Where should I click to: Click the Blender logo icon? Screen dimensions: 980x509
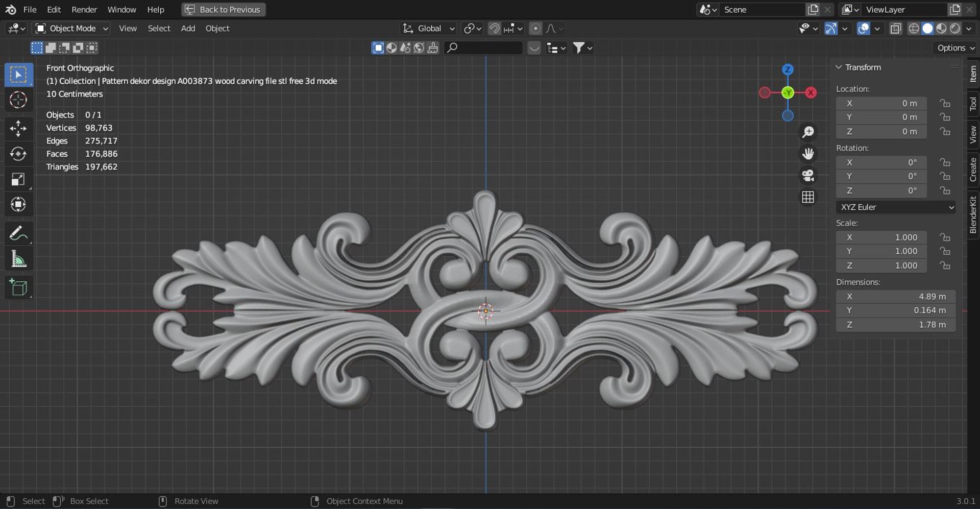10,10
